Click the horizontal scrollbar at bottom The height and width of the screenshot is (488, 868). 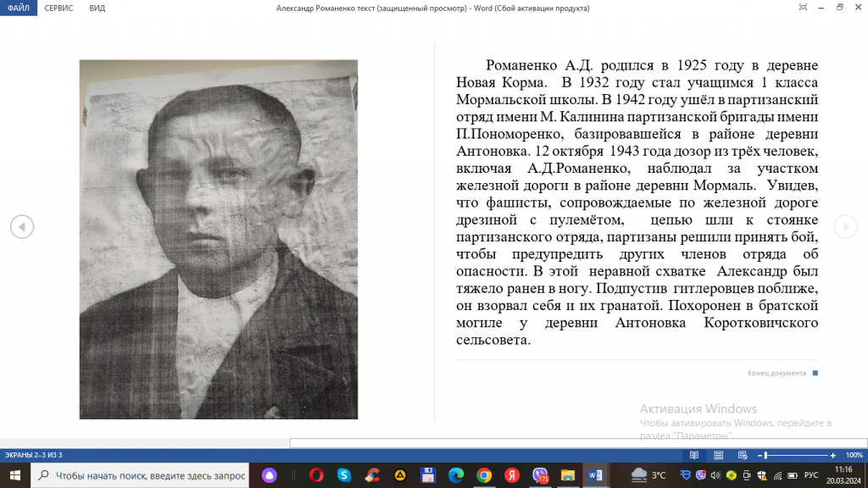578,443
